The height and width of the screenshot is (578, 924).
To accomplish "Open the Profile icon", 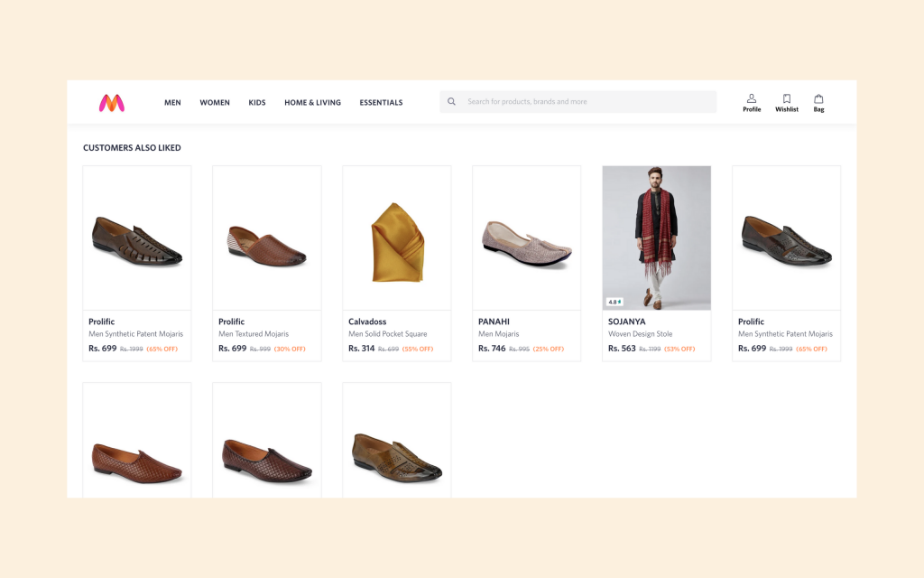I will pyautogui.click(x=752, y=98).
